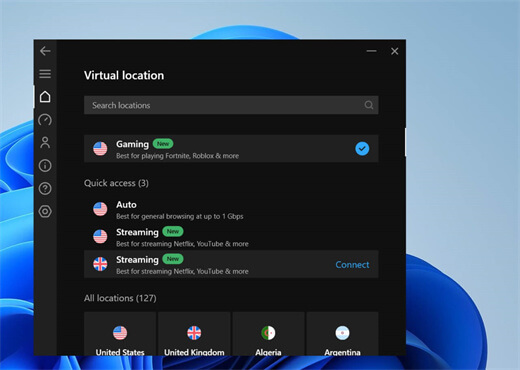Click the UK flag beside Streaming
The image size is (520, 370).
(x=100, y=264)
